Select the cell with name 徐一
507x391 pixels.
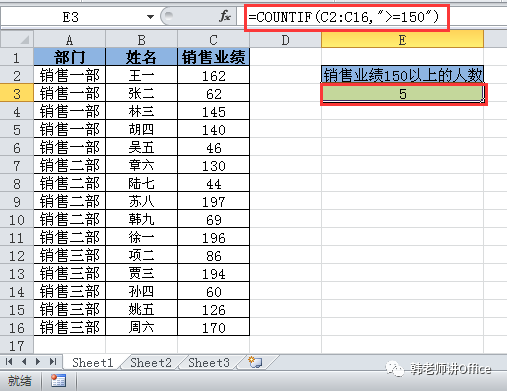[141, 237]
